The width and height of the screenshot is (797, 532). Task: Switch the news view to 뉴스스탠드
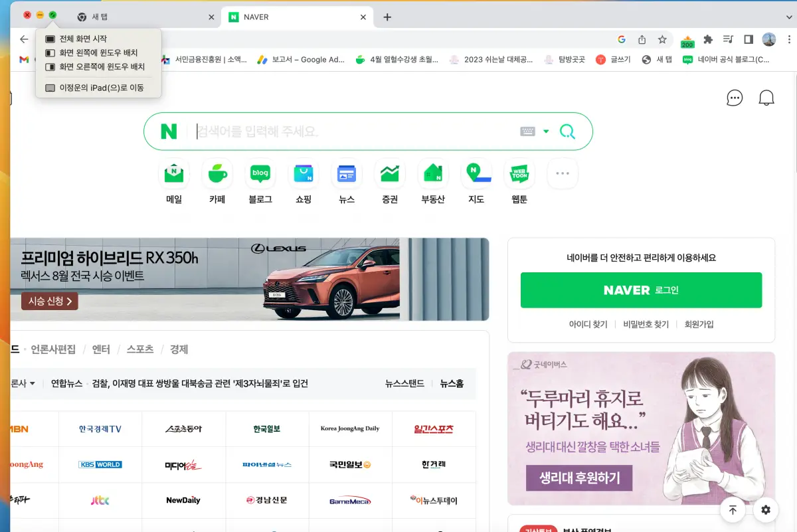[404, 384]
